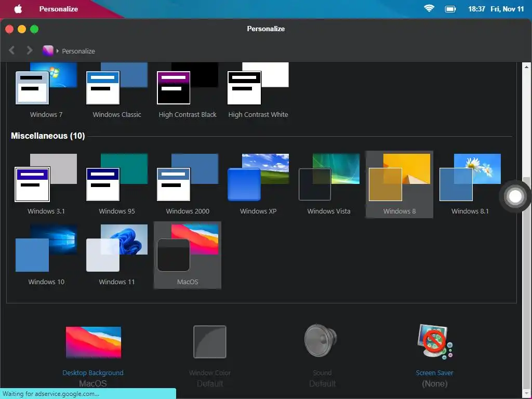The height and width of the screenshot is (399, 532).
Task: Open the Screen Saver link
Action: [x=435, y=373]
